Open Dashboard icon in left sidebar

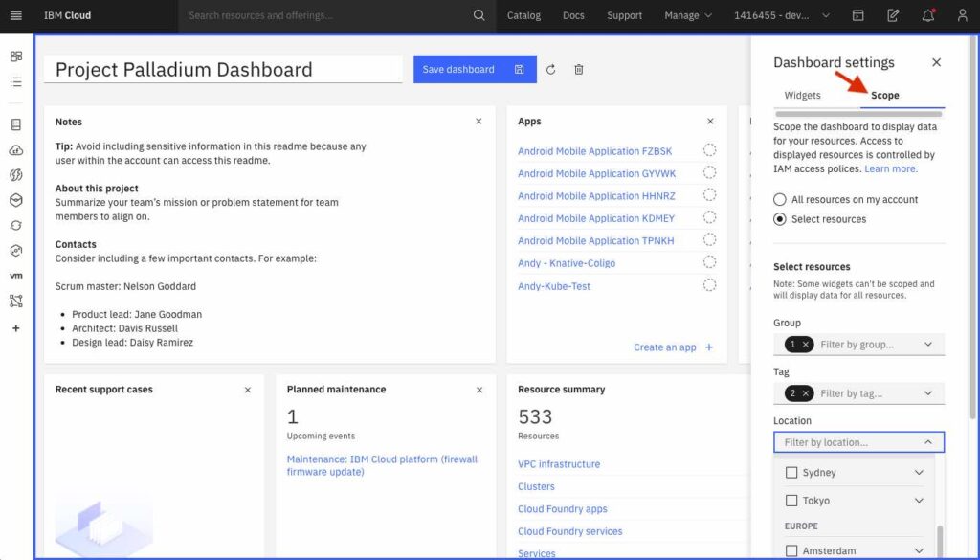pos(16,56)
